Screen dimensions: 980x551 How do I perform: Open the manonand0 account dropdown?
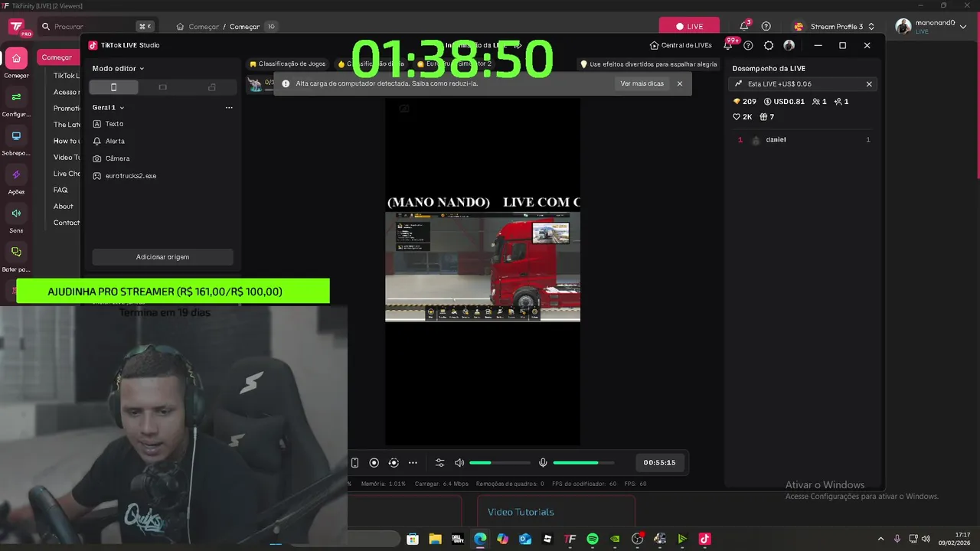tap(929, 27)
